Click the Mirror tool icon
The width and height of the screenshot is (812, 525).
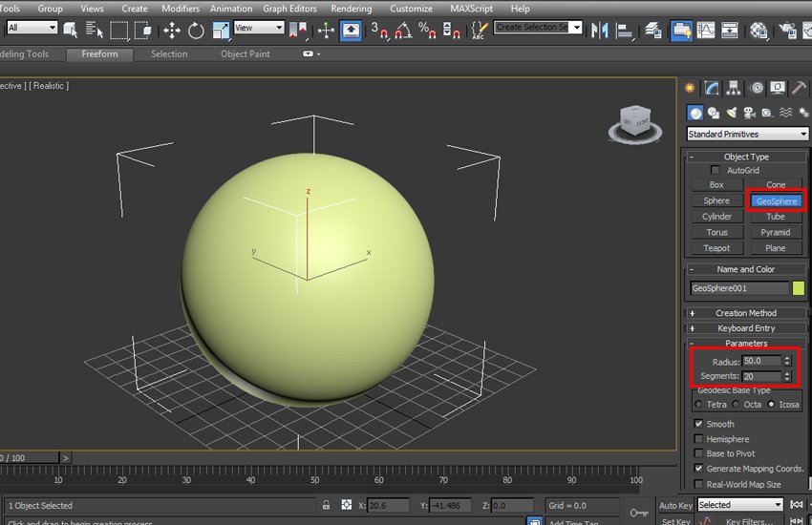601,30
